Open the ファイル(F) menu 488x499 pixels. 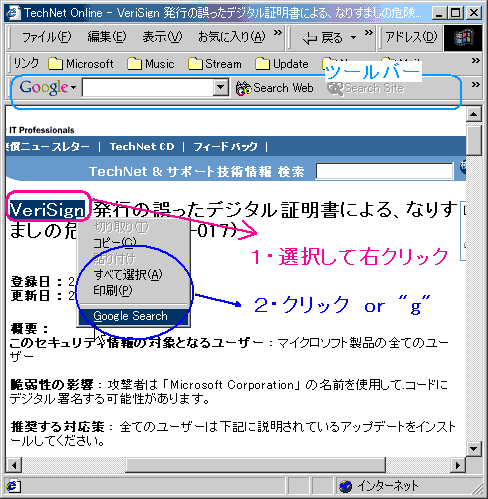click(46, 37)
